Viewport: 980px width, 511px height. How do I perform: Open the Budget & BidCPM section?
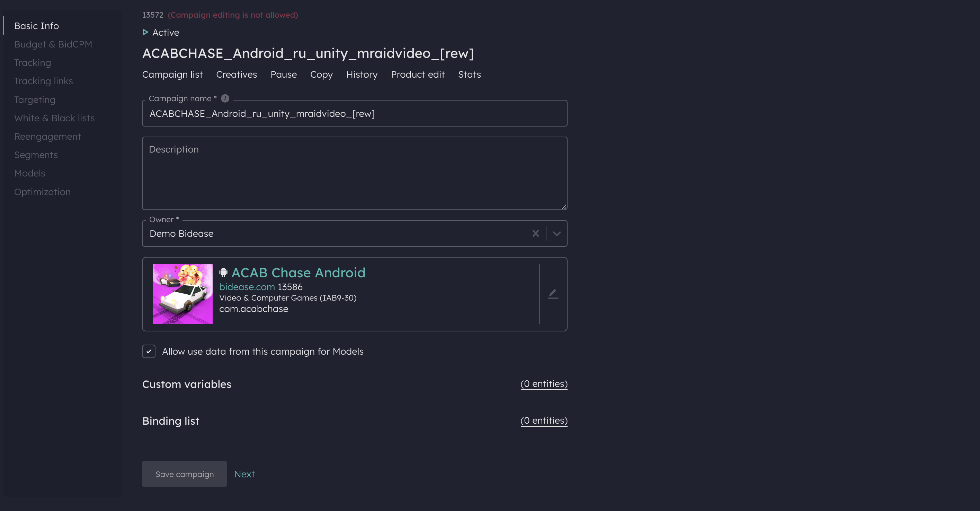[53, 44]
